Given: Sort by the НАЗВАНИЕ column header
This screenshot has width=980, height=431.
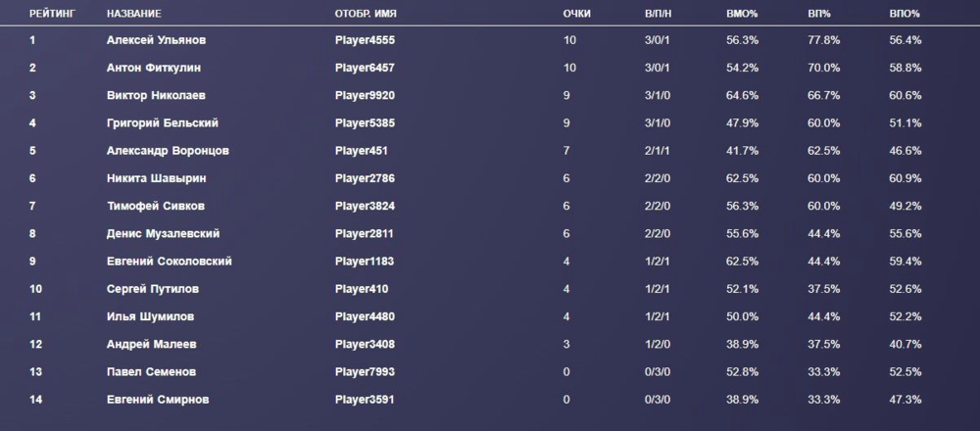Looking at the screenshot, I should [134, 14].
